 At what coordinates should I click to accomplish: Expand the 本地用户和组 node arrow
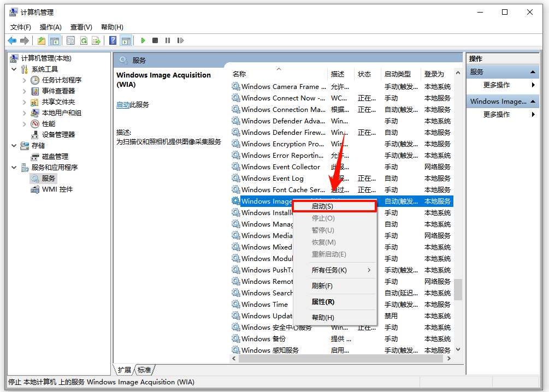(x=24, y=112)
